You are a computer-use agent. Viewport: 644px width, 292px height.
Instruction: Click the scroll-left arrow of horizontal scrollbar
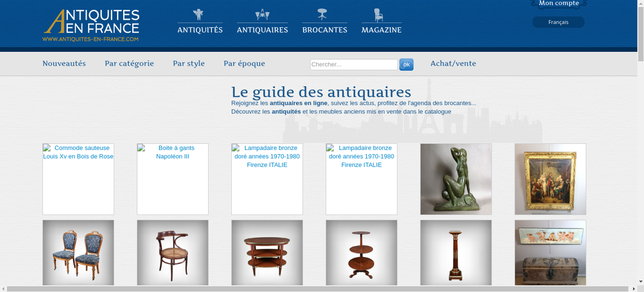3,289
